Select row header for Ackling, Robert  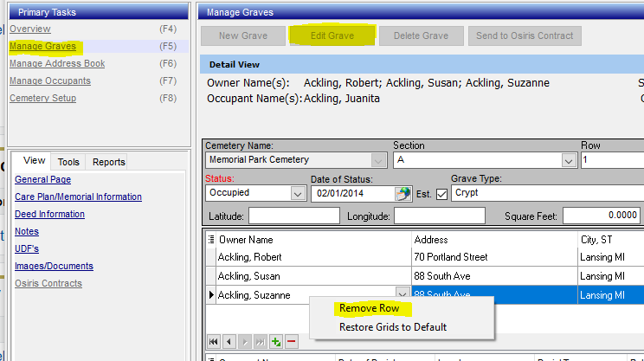(211, 257)
